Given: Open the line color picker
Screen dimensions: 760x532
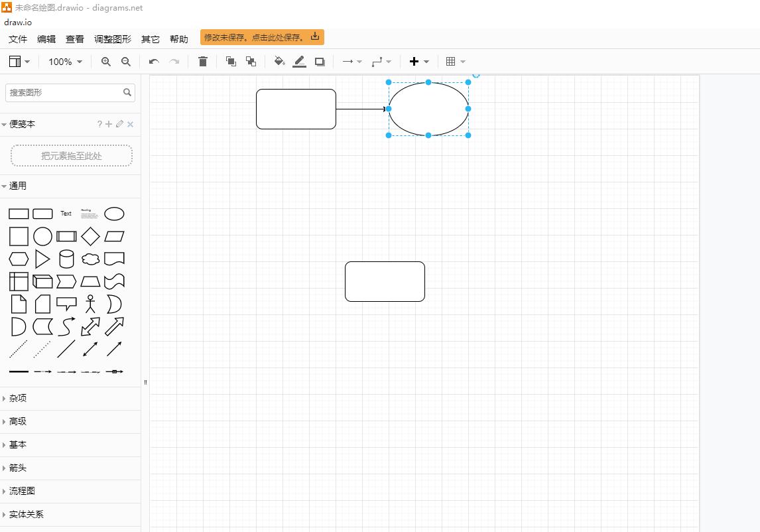Looking at the screenshot, I should (299, 62).
